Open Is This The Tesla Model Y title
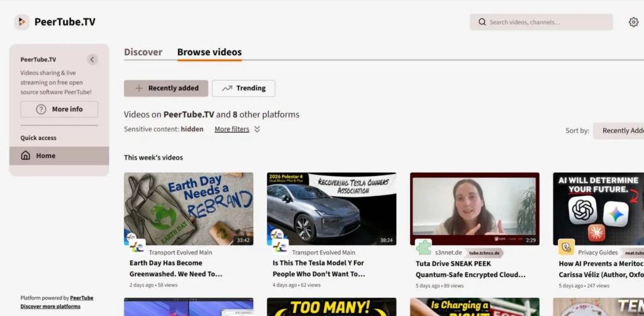 319,268
